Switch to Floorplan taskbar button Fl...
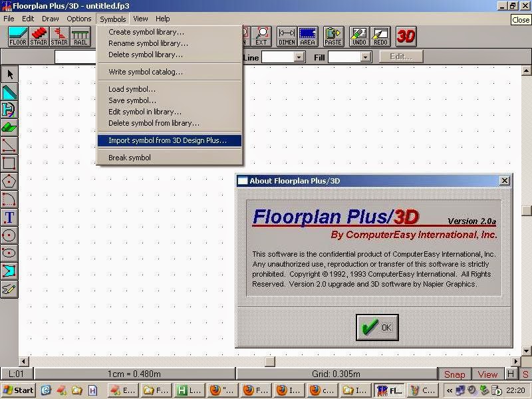 [x=389, y=390]
